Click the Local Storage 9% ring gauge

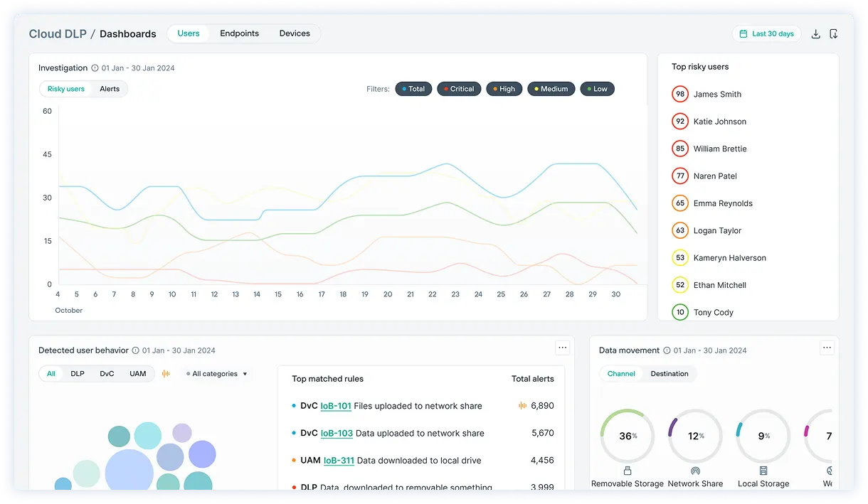click(763, 436)
